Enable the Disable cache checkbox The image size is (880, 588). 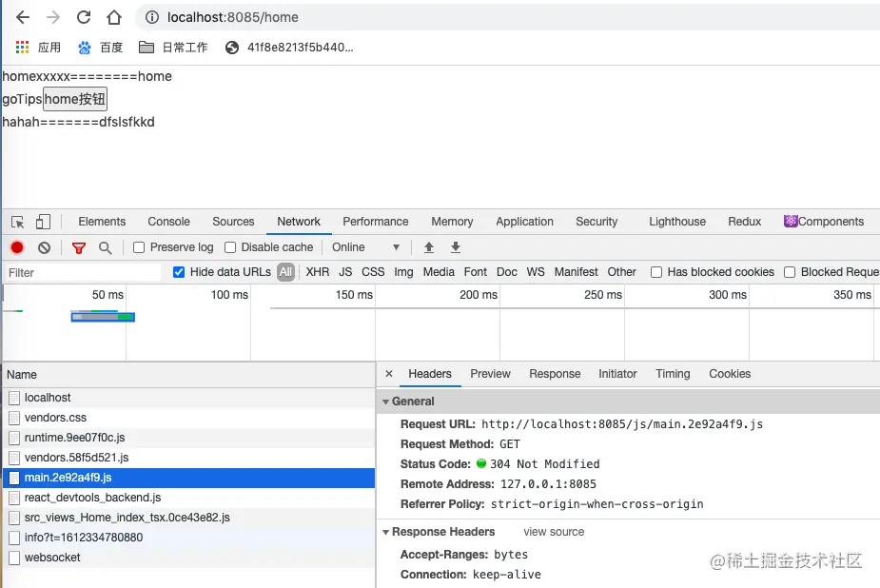coord(230,247)
